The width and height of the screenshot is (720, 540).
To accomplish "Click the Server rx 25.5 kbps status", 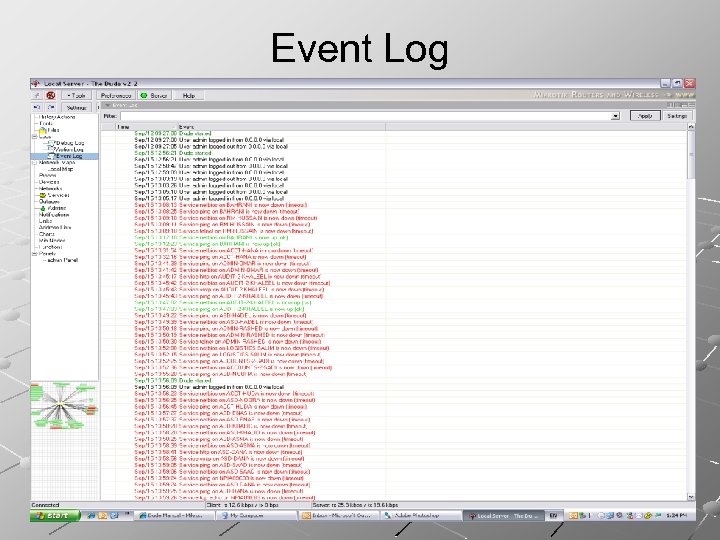I will pos(355,505).
